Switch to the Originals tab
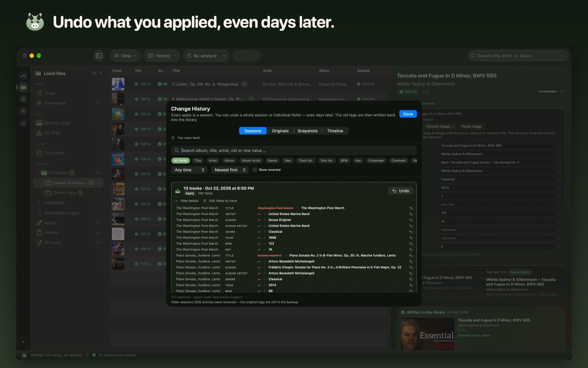Image resolution: width=588 pixels, height=368 pixels. tap(280, 131)
